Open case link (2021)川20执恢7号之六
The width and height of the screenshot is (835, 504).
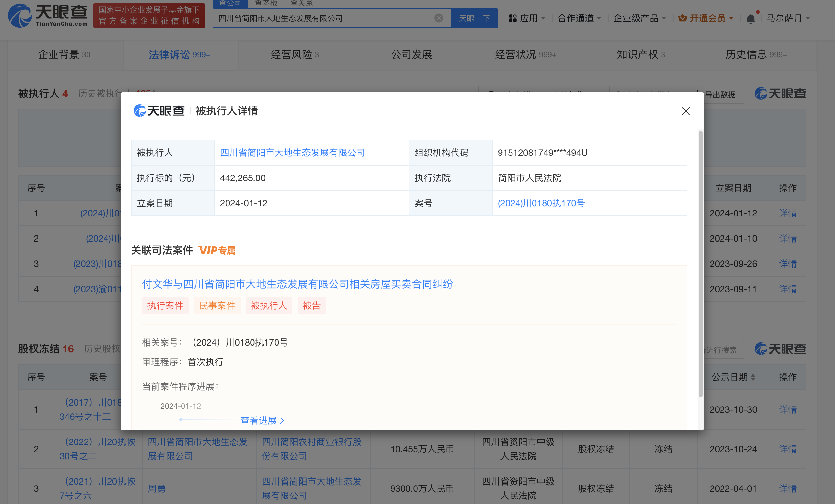pyautogui.click(x=98, y=488)
